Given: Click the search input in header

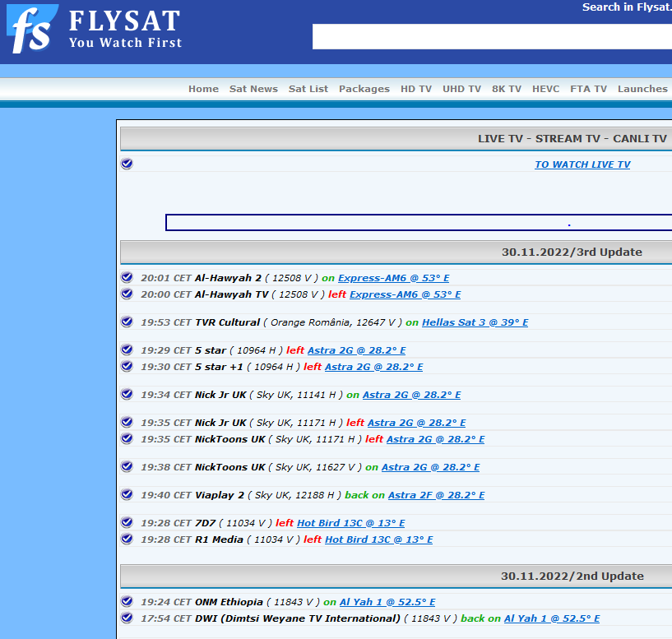Looking at the screenshot, I should [492, 36].
